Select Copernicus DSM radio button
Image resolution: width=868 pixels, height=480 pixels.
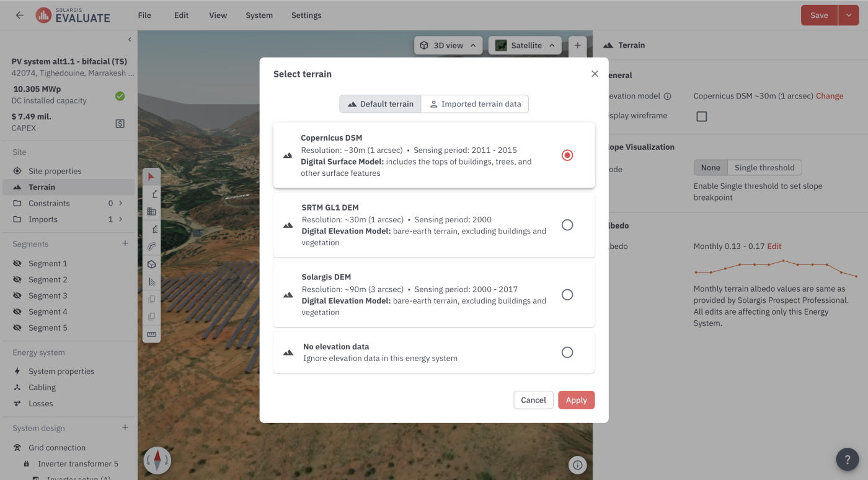[x=567, y=155]
